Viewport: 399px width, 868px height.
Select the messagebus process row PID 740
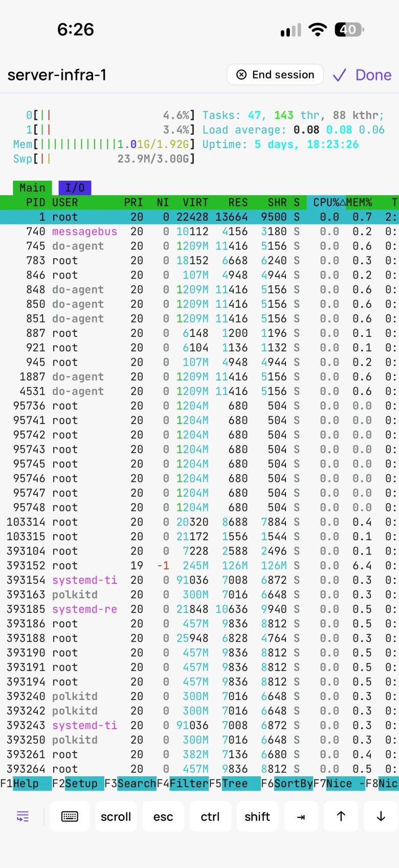click(x=199, y=231)
